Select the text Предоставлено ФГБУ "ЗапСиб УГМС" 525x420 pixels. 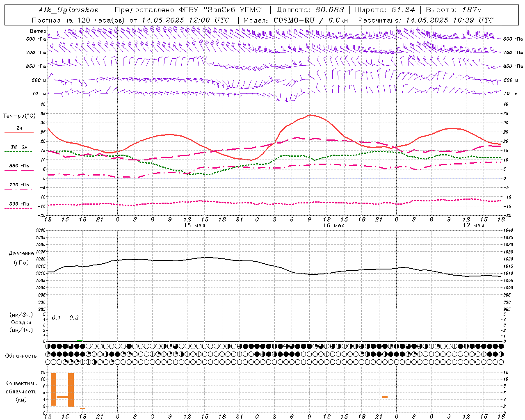tap(190, 10)
